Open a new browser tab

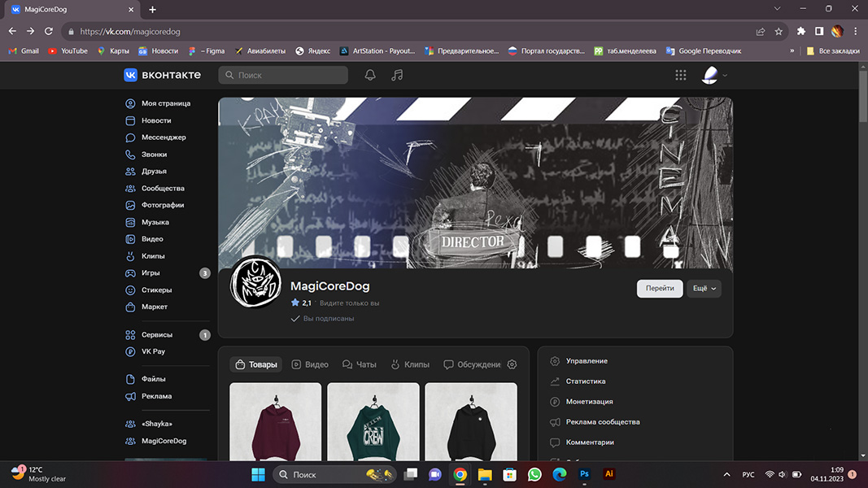click(x=152, y=10)
